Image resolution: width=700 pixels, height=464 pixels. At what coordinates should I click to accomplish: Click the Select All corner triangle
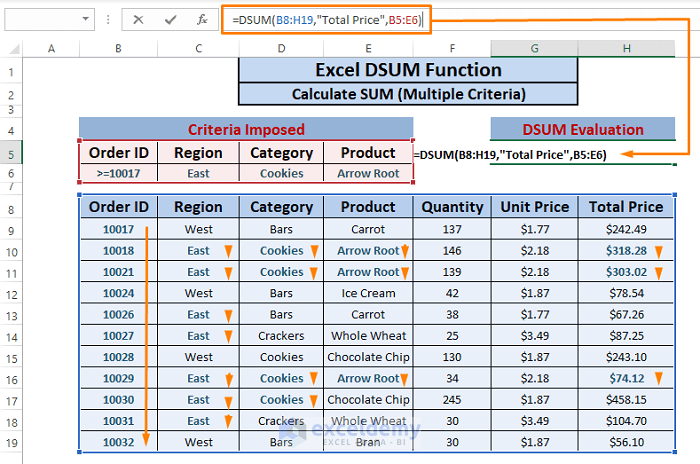[14, 48]
